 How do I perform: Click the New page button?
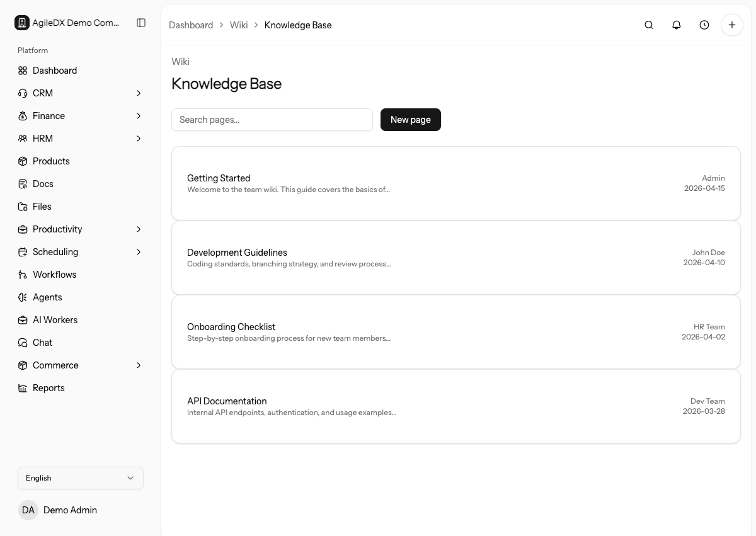click(411, 120)
